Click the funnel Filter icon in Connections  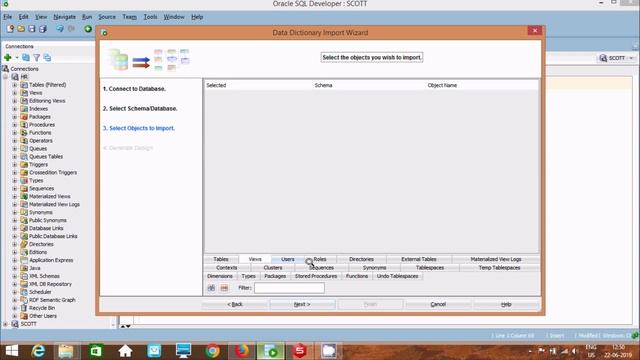coord(37,58)
